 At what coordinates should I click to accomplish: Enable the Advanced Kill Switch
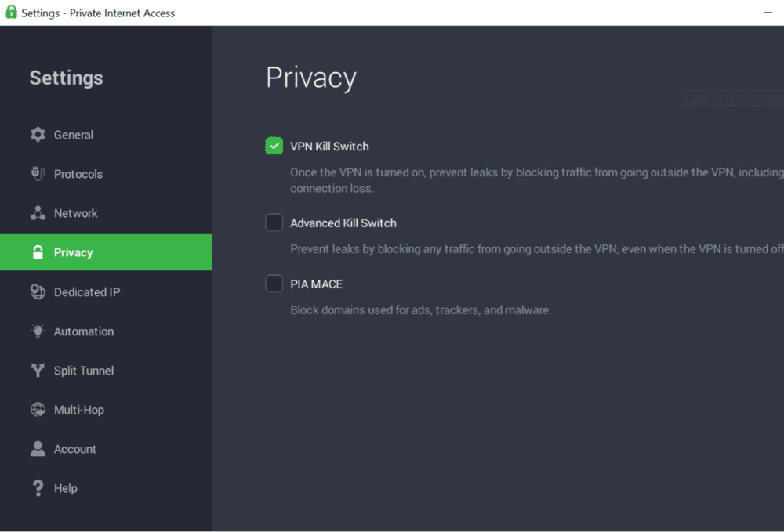tap(274, 223)
